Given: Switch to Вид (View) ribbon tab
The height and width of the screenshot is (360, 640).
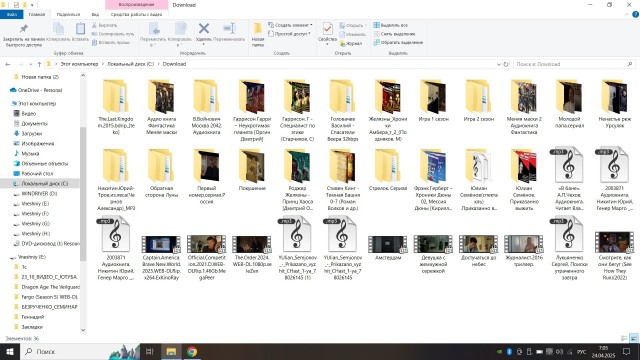Looking at the screenshot, I should pyautogui.click(x=95, y=14).
